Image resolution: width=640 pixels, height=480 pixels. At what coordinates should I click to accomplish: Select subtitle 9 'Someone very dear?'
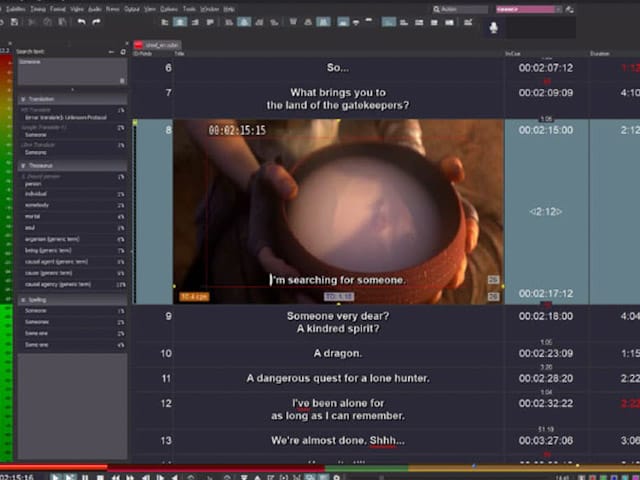[338, 322]
